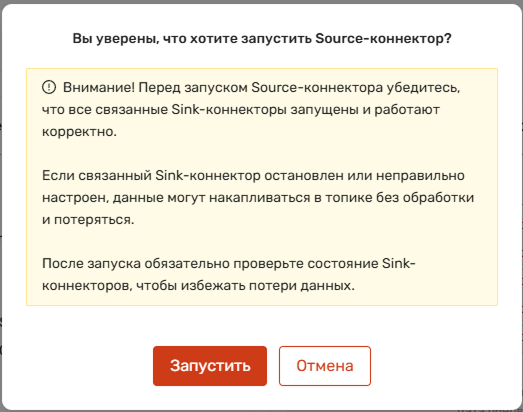
Task: Click the Запустить button
Action: click(x=210, y=366)
